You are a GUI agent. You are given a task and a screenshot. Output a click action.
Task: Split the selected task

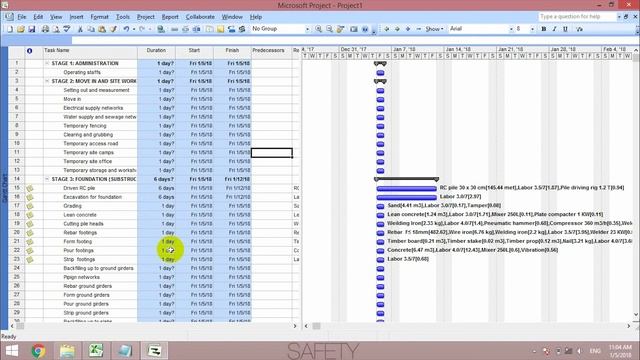click(x=197, y=29)
